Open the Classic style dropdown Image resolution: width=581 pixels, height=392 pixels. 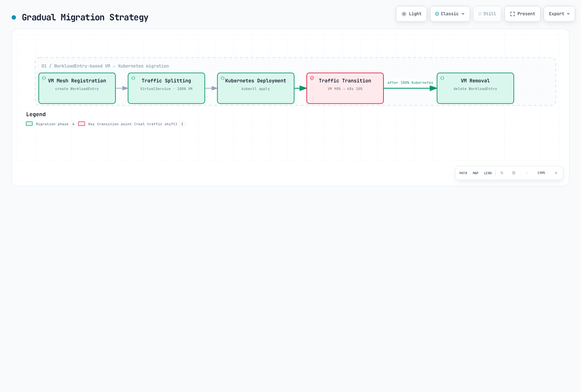click(x=450, y=14)
